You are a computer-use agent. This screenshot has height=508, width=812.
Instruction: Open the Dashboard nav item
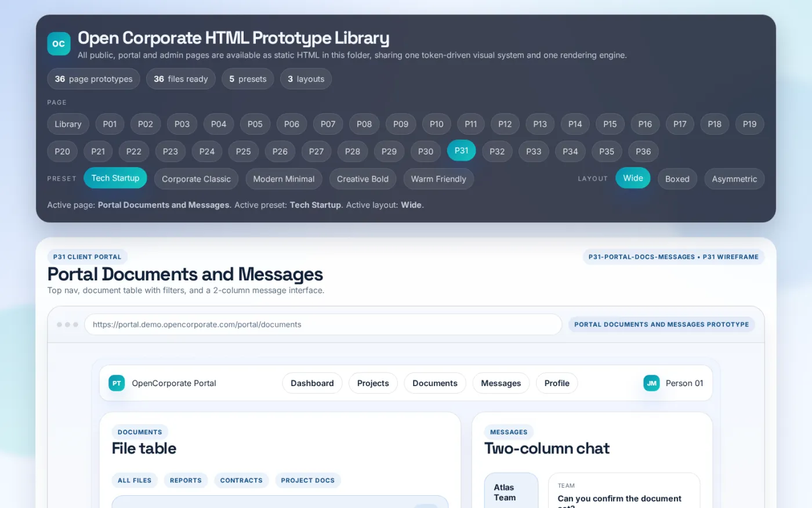click(x=312, y=383)
